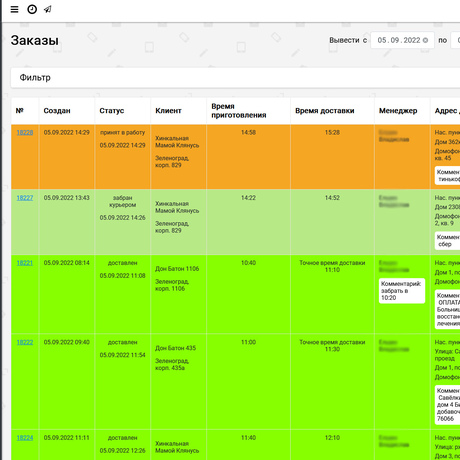This screenshot has height=460, width=460.
Task: Select created date 05.09.2022 09:40
Action: pos(67,342)
